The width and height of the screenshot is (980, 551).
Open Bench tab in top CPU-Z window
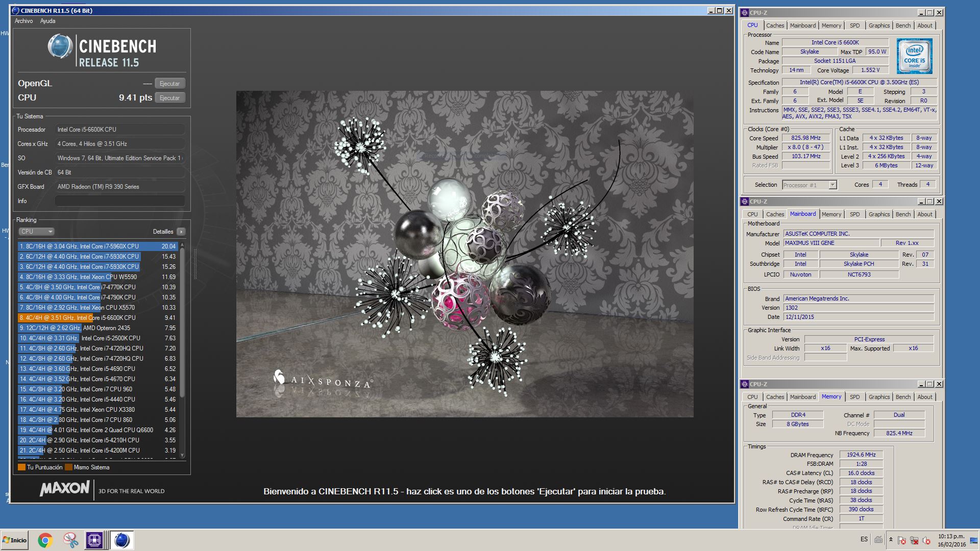(903, 26)
